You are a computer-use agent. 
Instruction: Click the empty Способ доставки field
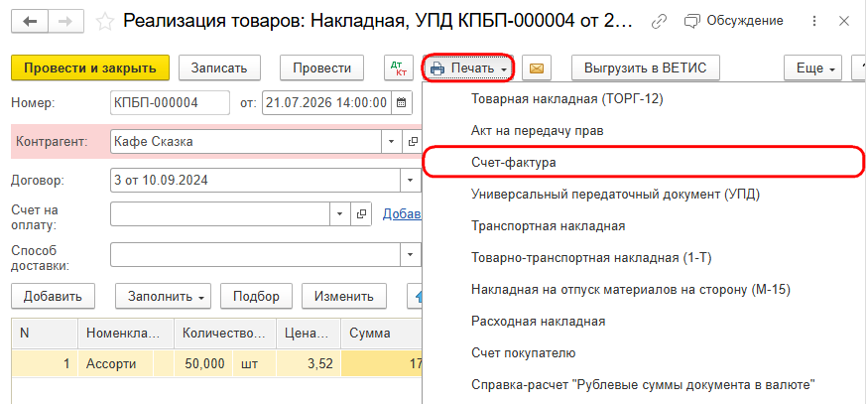point(256,254)
